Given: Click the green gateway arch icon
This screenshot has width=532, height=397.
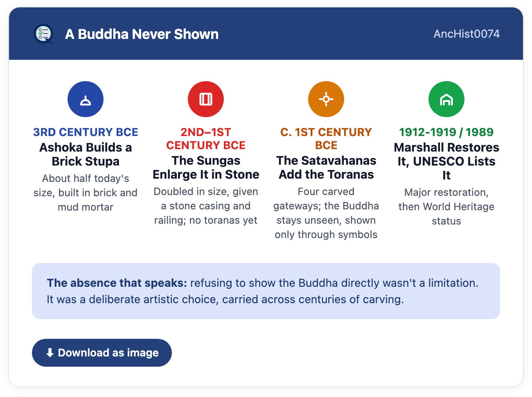Looking at the screenshot, I should pyautogui.click(x=446, y=99).
